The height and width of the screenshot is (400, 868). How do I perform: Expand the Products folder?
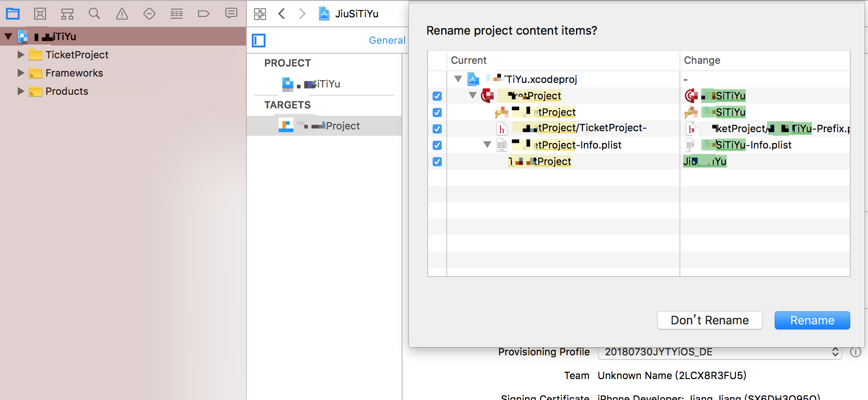(x=20, y=91)
